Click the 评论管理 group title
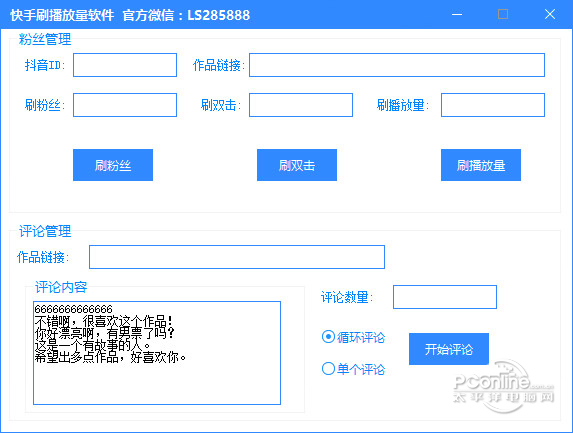 pyautogui.click(x=45, y=231)
